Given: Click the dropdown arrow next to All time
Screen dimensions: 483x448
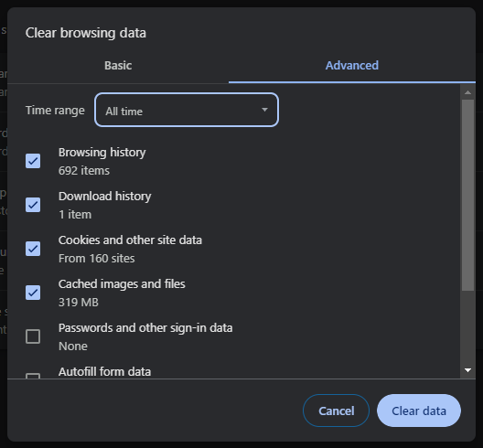Looking at the screenshot, I should point(264,110).
